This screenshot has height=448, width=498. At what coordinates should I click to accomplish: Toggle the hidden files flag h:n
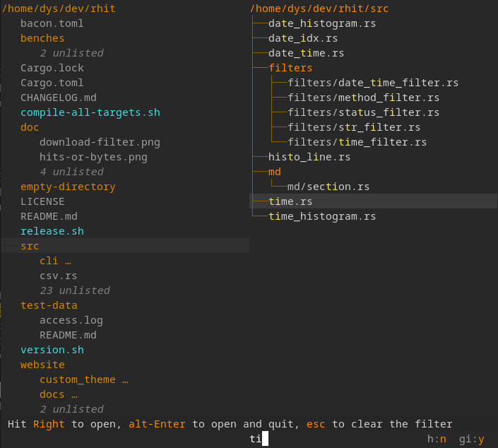tap(437, 439)
